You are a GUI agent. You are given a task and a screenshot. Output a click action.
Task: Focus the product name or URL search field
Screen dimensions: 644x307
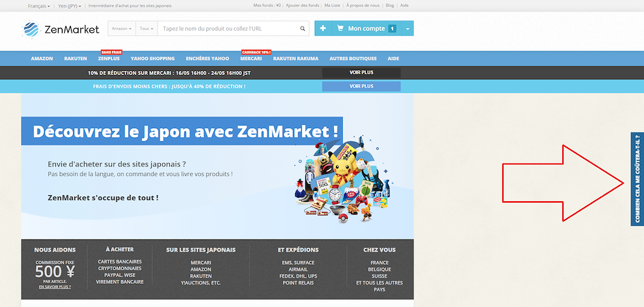click(228, 29)
